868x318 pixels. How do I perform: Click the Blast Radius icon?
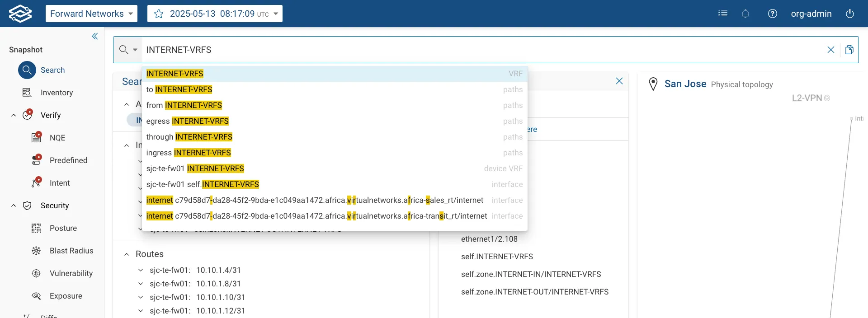point(36,251)
